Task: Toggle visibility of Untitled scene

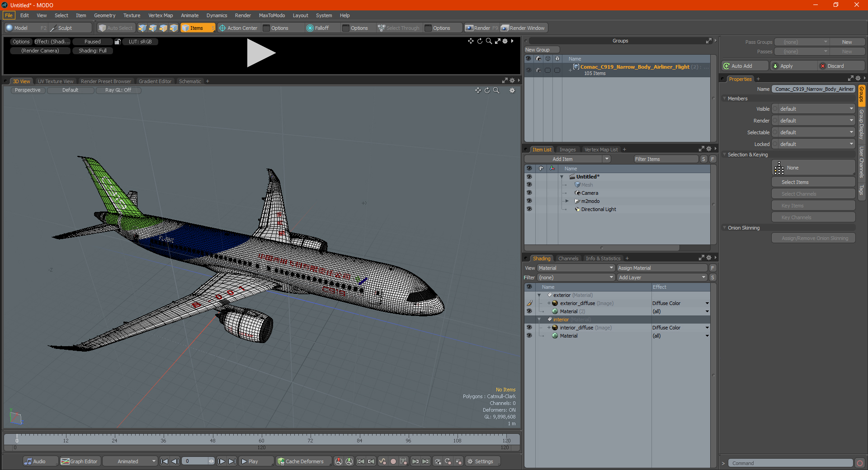Action: (529, 177)
